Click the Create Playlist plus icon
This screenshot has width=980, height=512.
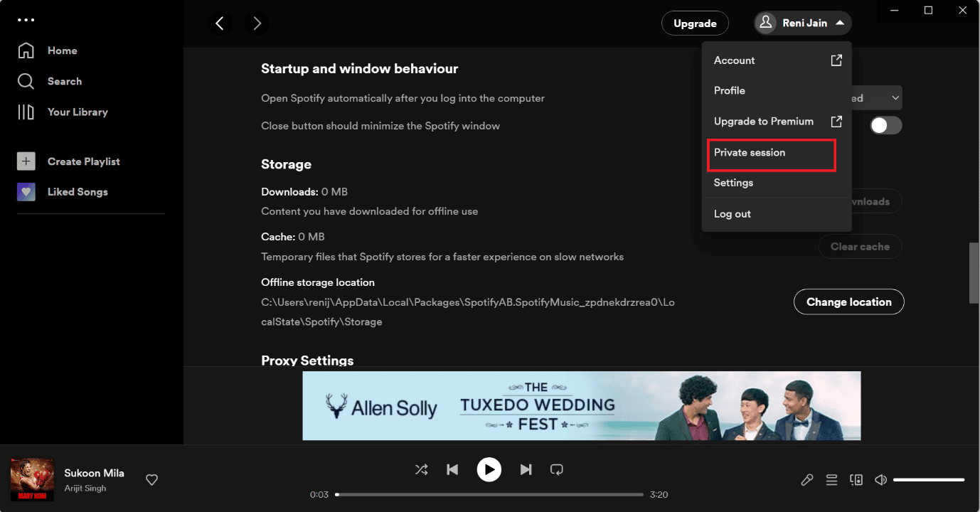point(26,161)
